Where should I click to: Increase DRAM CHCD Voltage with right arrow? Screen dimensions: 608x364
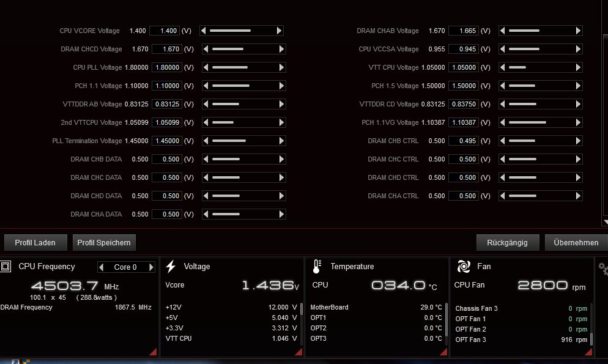tap(281, 49)
